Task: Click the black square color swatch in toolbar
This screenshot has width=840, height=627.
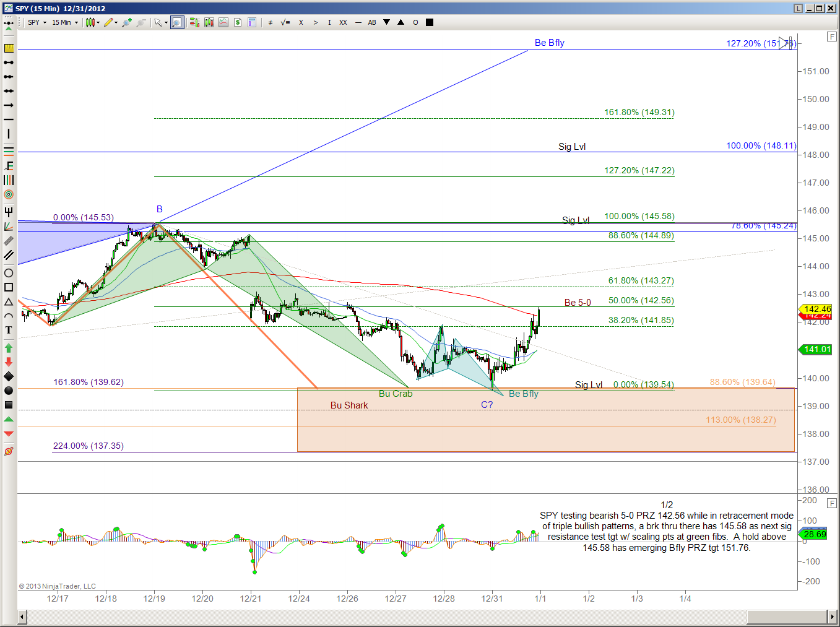Action: (430, 22)
